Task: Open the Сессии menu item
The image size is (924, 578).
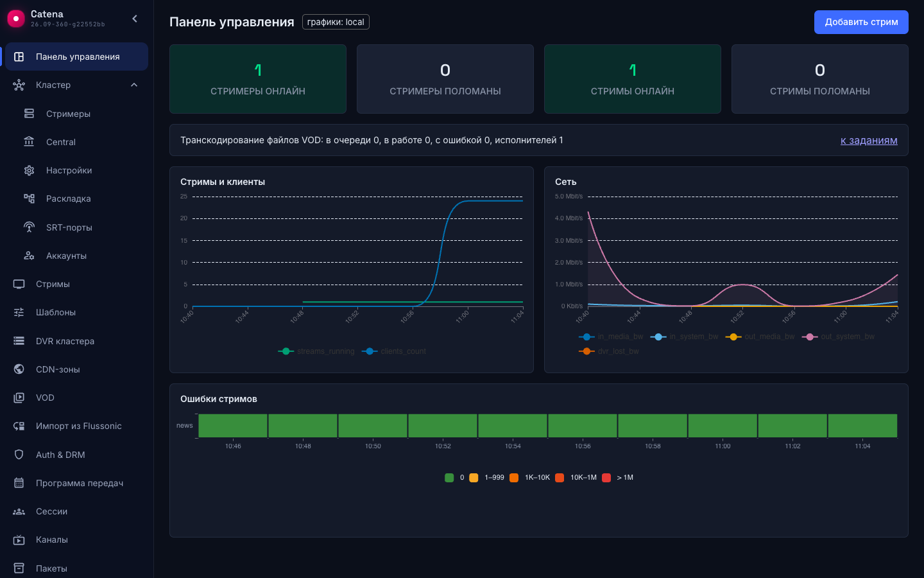Action: (x=76, y=511)
